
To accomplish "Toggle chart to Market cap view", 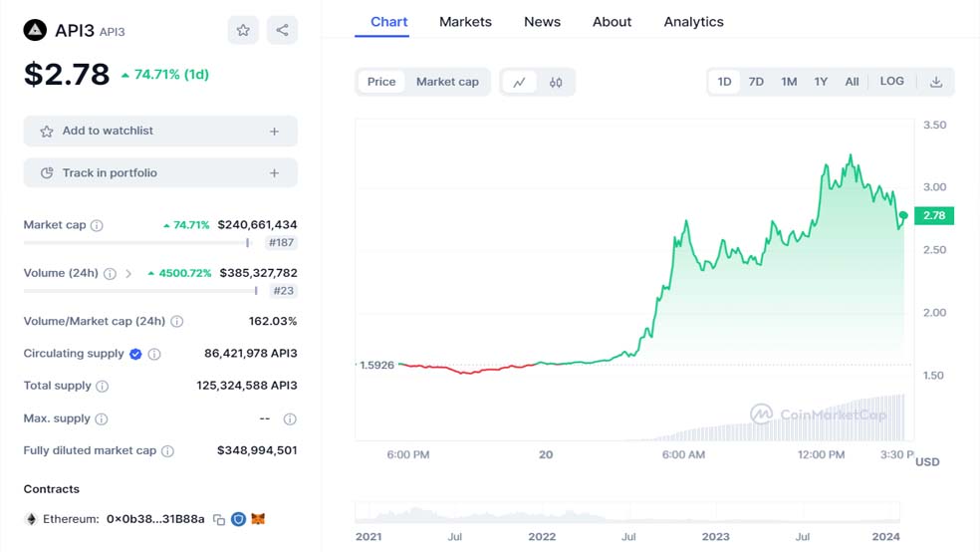I will (x=447, y=82).
